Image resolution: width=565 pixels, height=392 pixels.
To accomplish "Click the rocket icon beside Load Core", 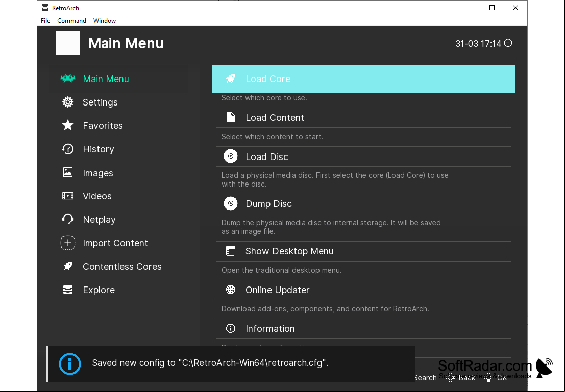I will tap(231, 79).
